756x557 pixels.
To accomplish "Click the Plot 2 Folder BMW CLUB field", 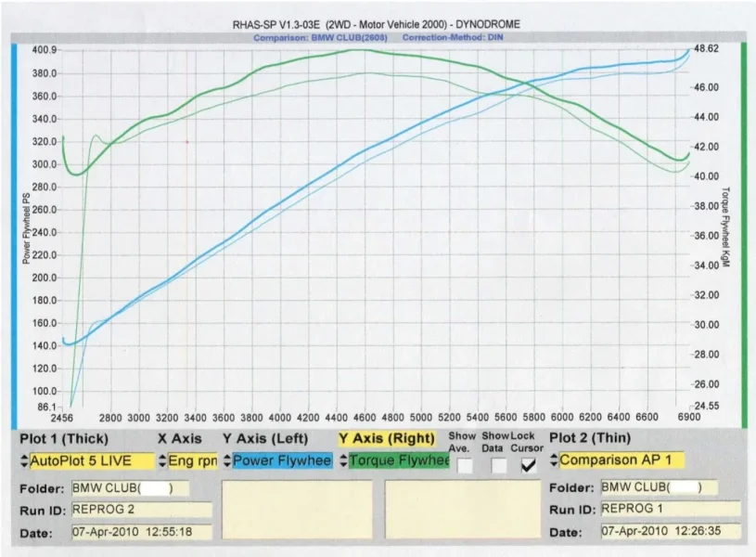I will (x=660, y=487).
